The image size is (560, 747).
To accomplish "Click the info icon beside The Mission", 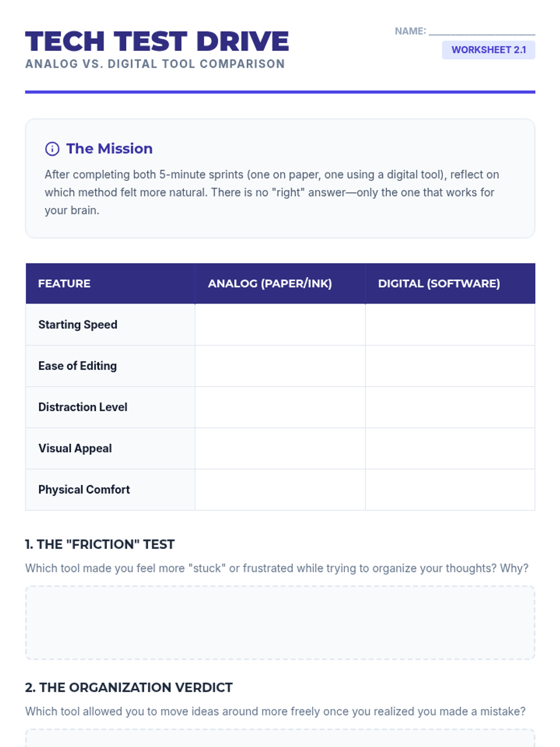I will pyautogui.click(x=52, y=149).
